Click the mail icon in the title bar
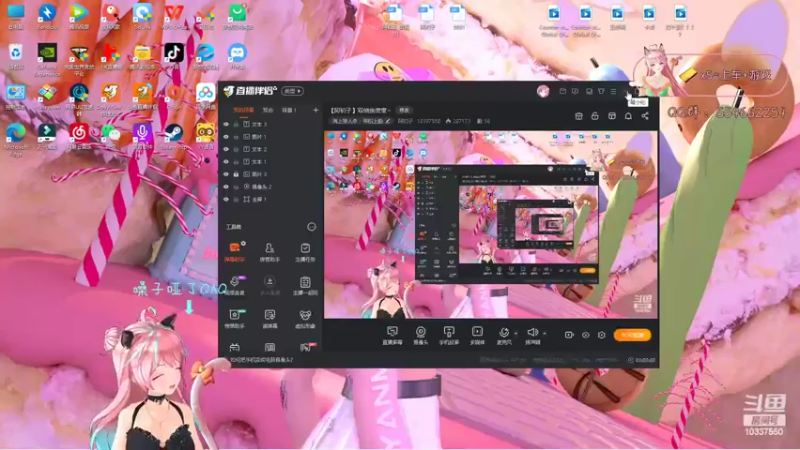This screenshot has width=800, height=450. 563,91
